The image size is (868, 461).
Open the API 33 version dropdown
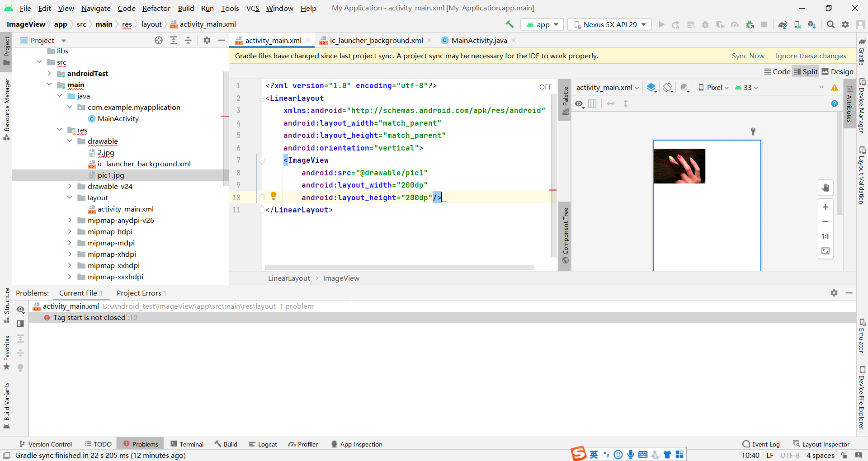[x=746, y=87]
